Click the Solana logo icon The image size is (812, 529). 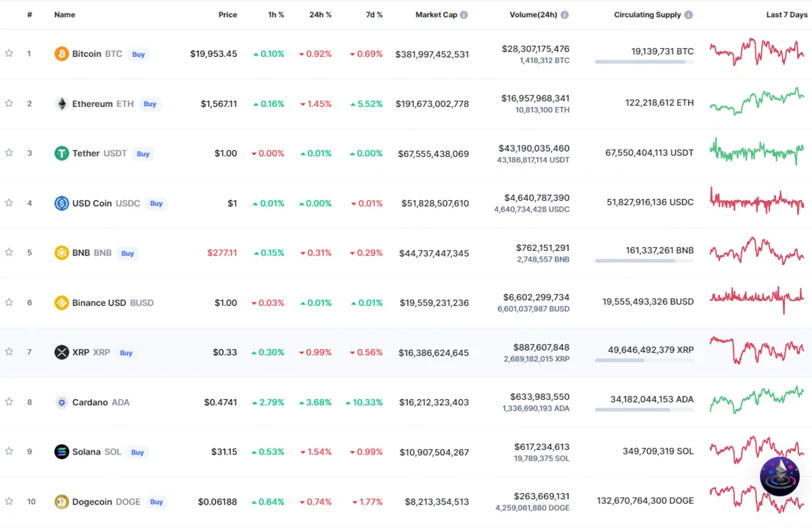62,452
